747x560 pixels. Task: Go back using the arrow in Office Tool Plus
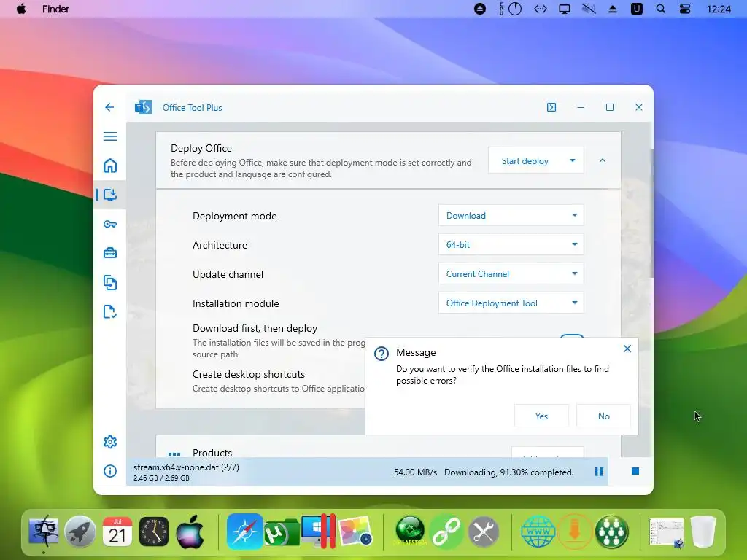(x=109, y=107)
